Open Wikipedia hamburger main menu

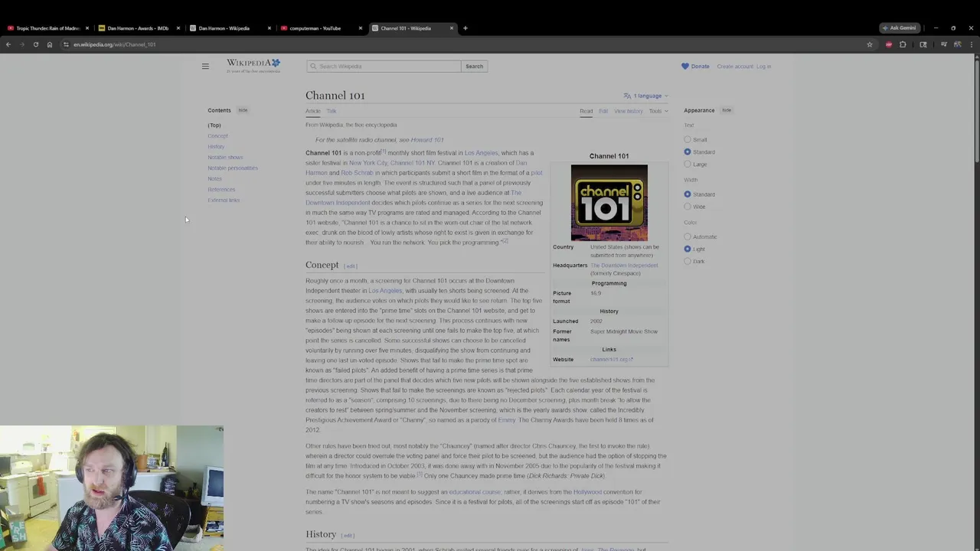coord(205,67)
